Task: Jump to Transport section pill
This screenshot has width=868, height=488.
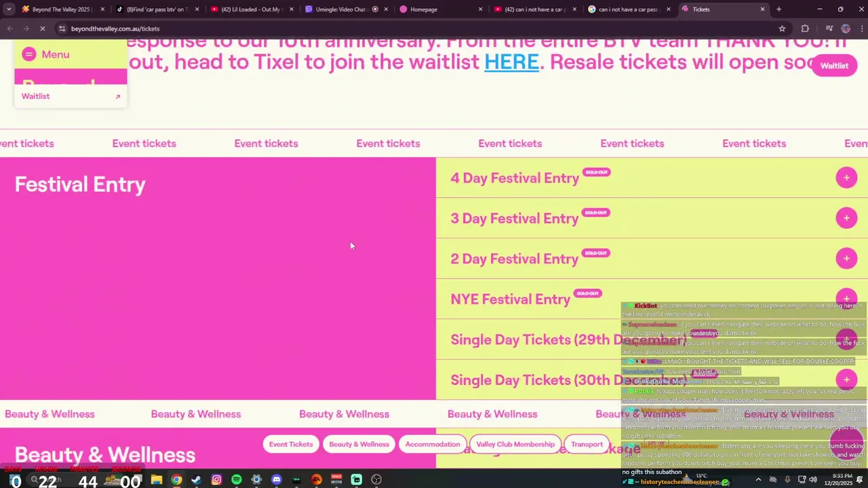Action: [587, 445]
